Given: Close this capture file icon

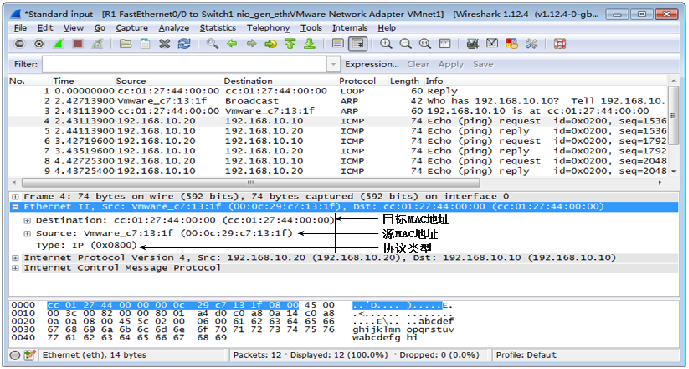Looking at the screenshot, I should click(x=164, y=43).
